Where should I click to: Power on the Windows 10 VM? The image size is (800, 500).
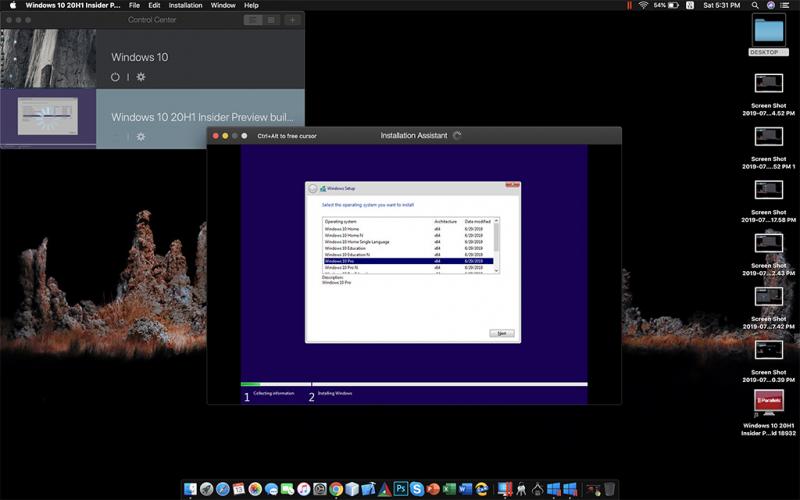[x=115, y=77]
